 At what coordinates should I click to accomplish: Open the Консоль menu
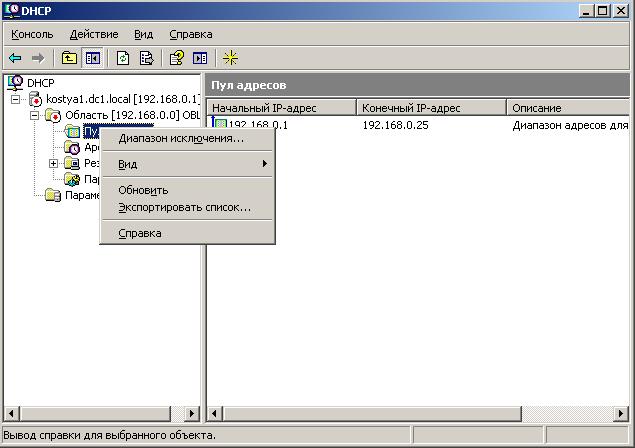(x=32, y=34)
